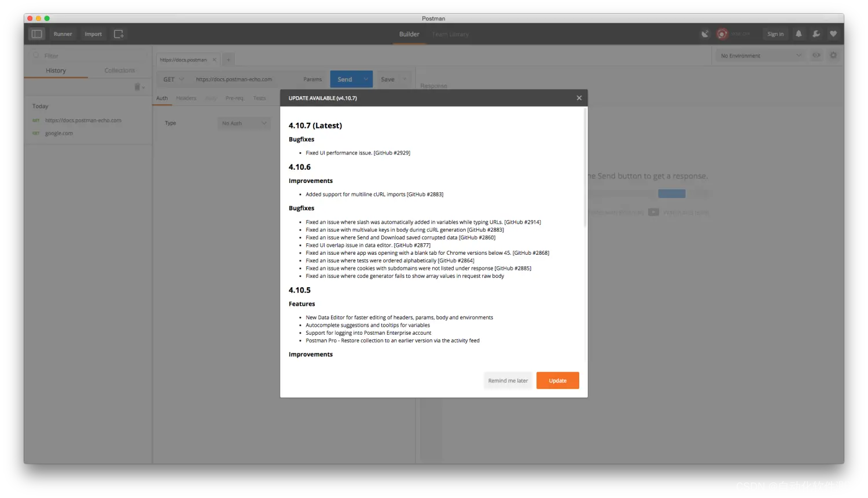Open the notifications bell
Screen dimensions: 868x498
[799, 34]
